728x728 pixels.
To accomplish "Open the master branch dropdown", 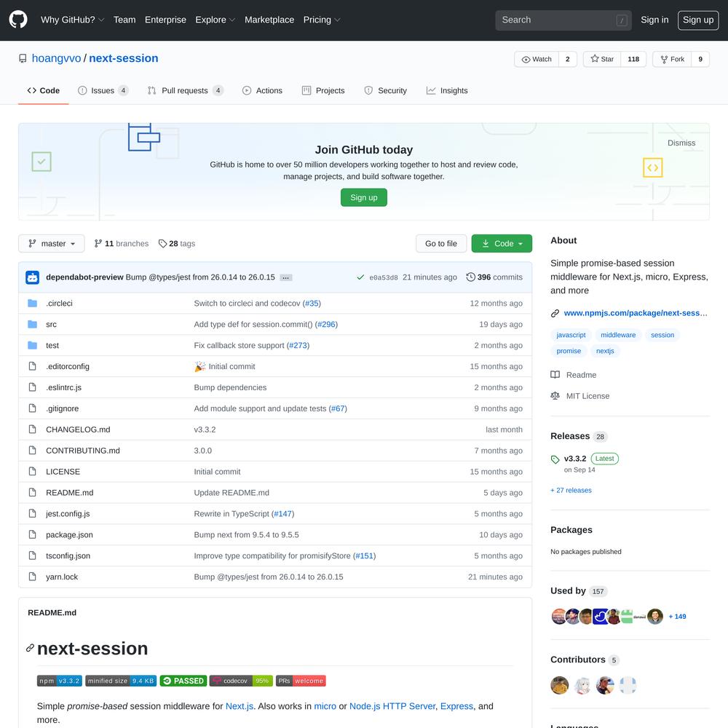I will coord(52,243).
